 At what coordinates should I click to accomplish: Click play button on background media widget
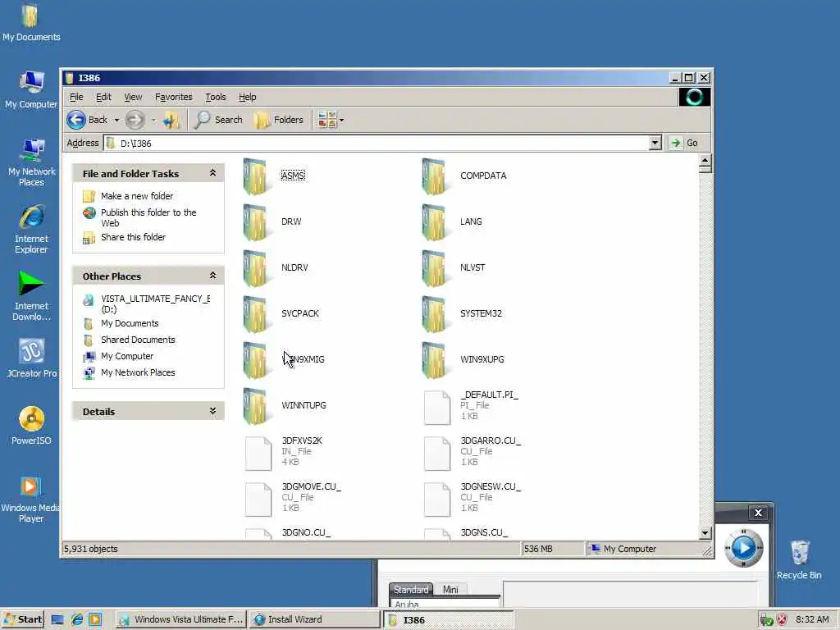(x=743, y=547)
